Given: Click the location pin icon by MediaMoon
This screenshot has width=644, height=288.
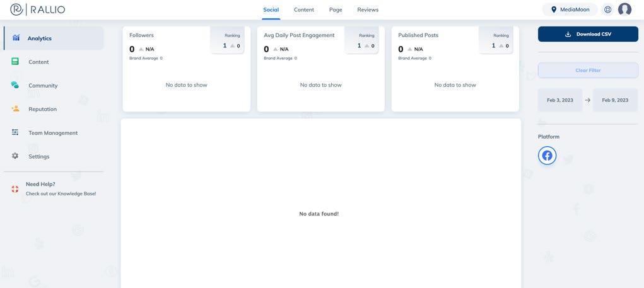Looking at the screenshot, I should point(554,9).
